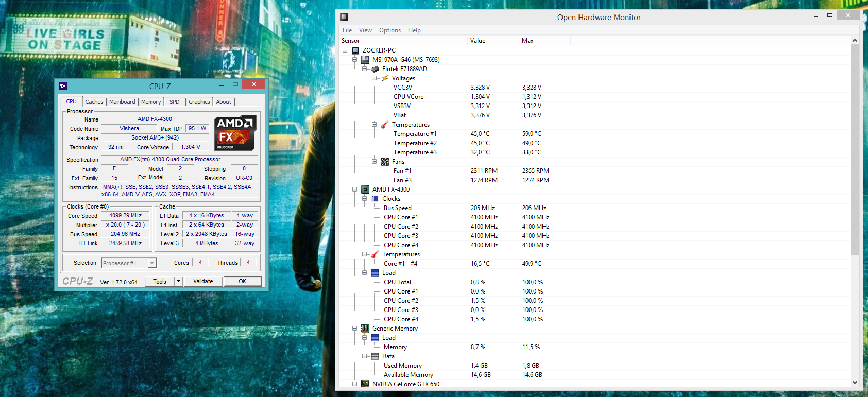868x397 pixels.
Task: Click the AMD FX-4300 processor icon
Action: pyautogui.click(x=365, y=189)
